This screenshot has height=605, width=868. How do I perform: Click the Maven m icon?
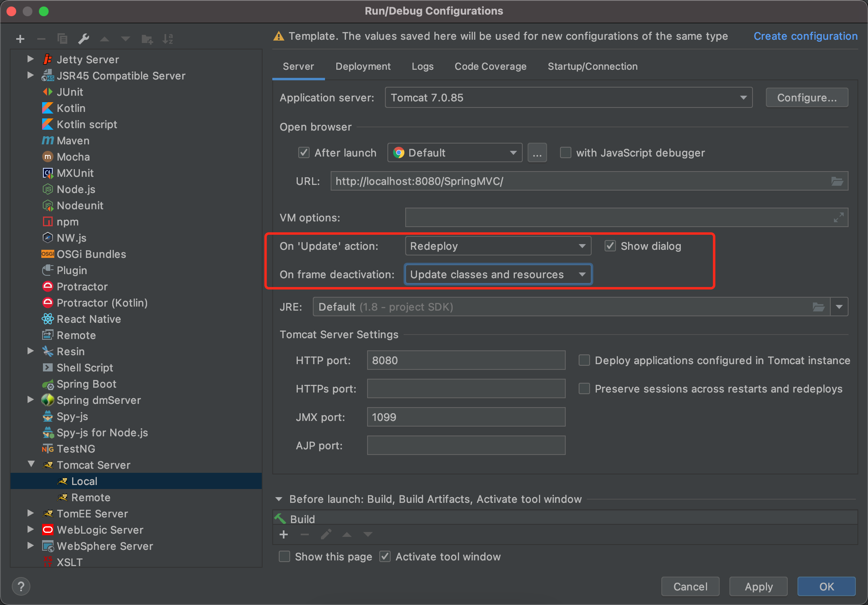point(47,141)
